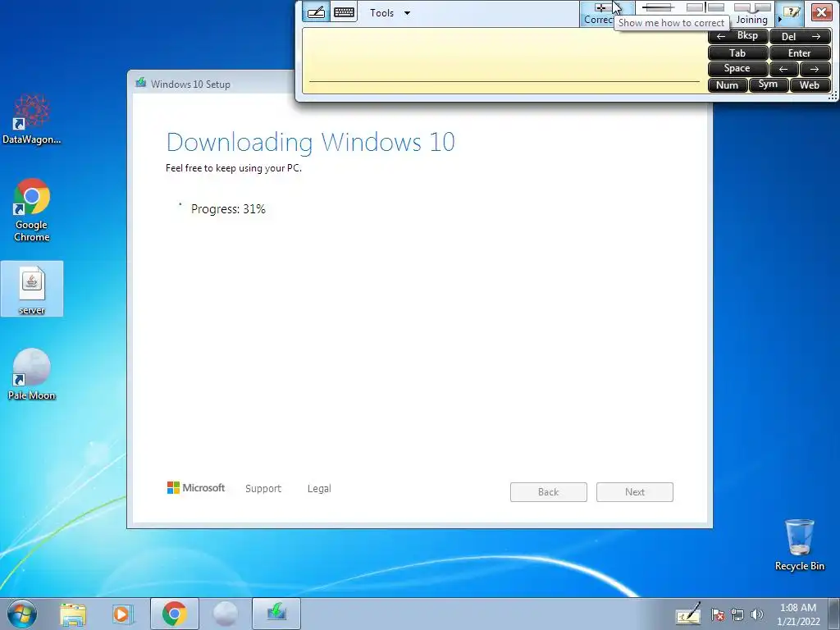Viewport: 840px width, 630px height.
Task: Open Windows Media Player from the taskbar
Action: 123,614
